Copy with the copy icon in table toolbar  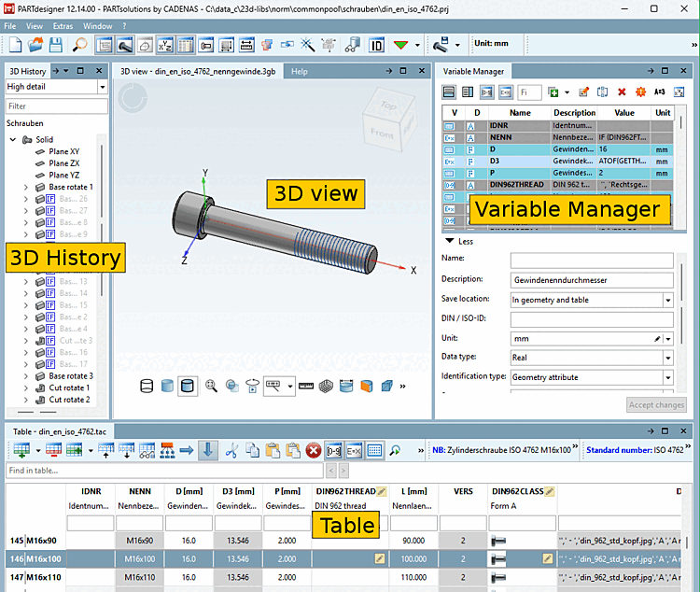pyautogui.click(x=252, y=450)
